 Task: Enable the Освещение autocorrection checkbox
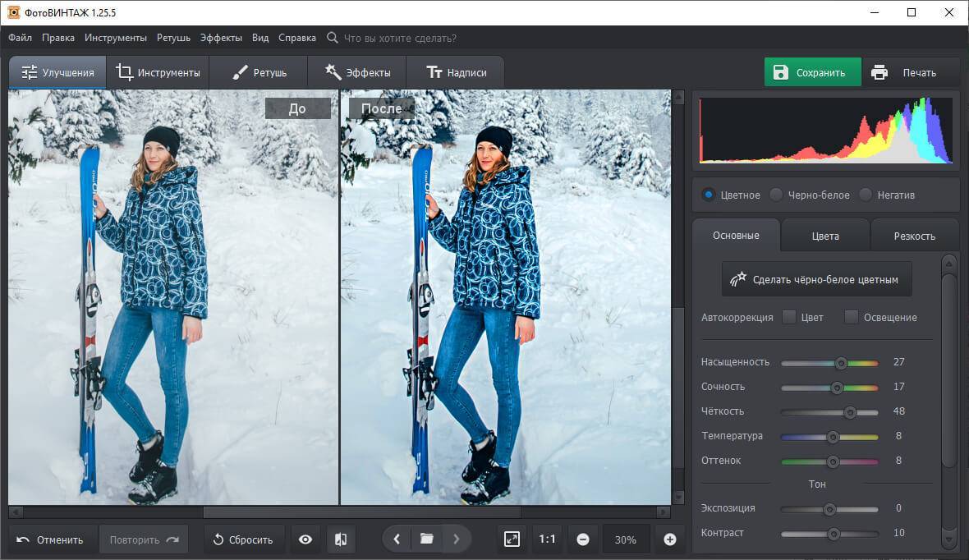852,317
